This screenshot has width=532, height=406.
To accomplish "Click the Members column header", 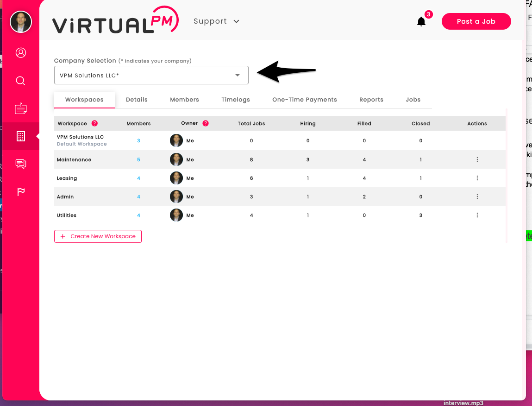I will pos(138,123).
